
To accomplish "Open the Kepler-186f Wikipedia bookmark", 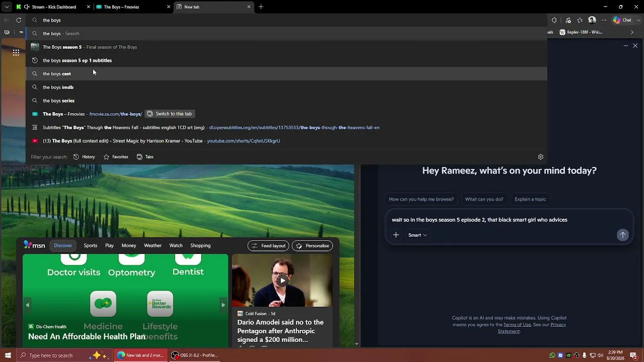I will click(x=581, y=32).
